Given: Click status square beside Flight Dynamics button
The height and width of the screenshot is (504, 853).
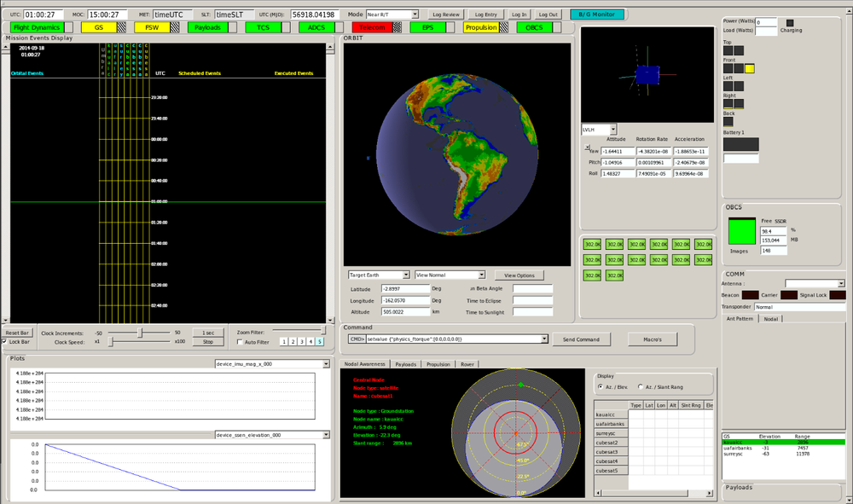Looking at the screenshot, I should click(68, 27).
